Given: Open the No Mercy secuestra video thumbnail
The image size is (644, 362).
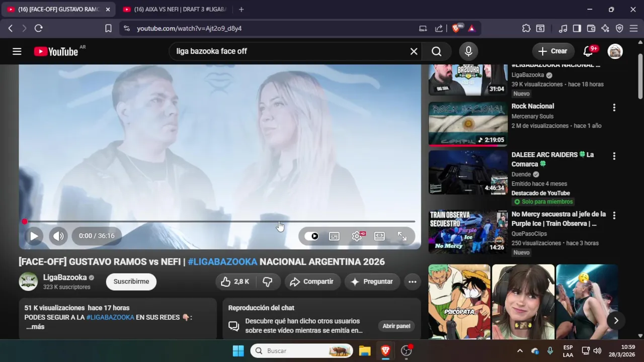Looking at the screenshot, I should (x=468, y=232).
